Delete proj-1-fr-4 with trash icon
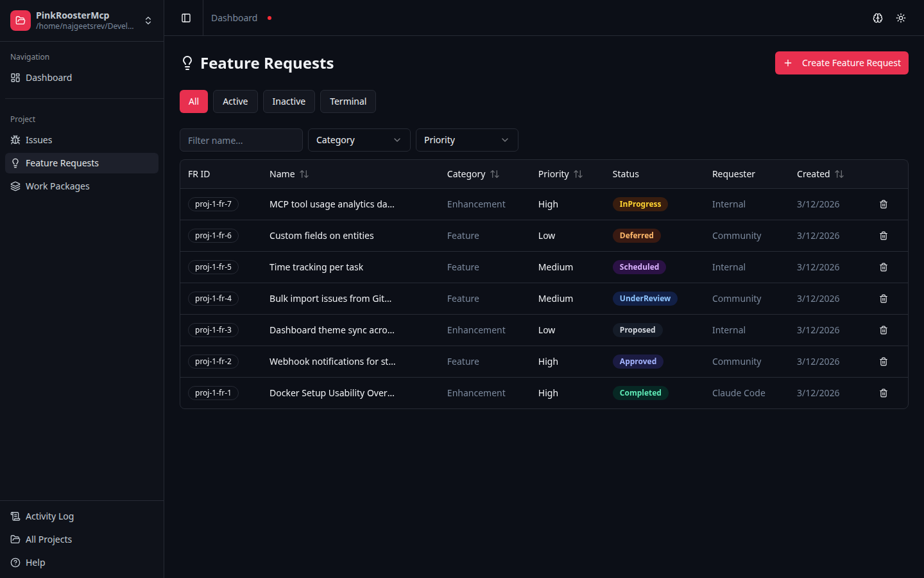 tap(884, 299)
